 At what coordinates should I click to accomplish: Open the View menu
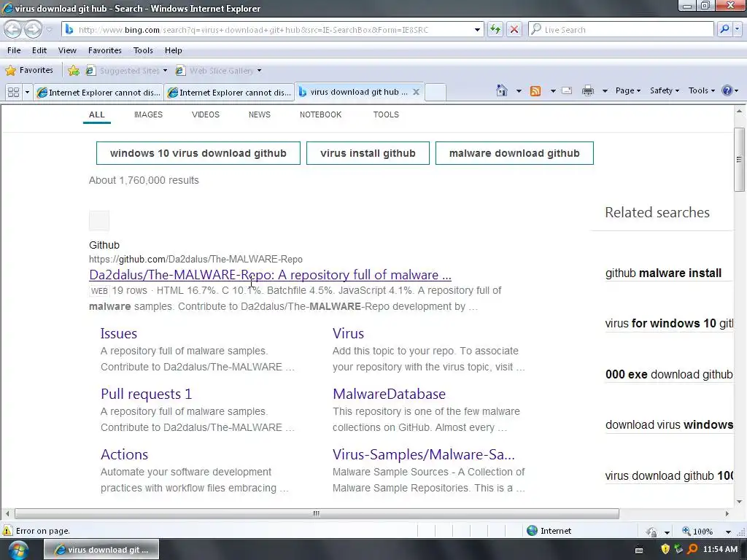coord(67,50)
